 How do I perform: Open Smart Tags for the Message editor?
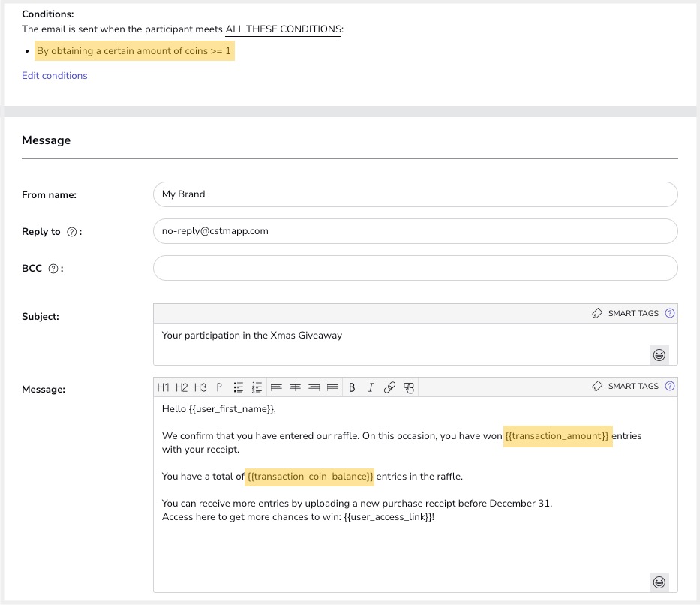click(x=625, y=387)
